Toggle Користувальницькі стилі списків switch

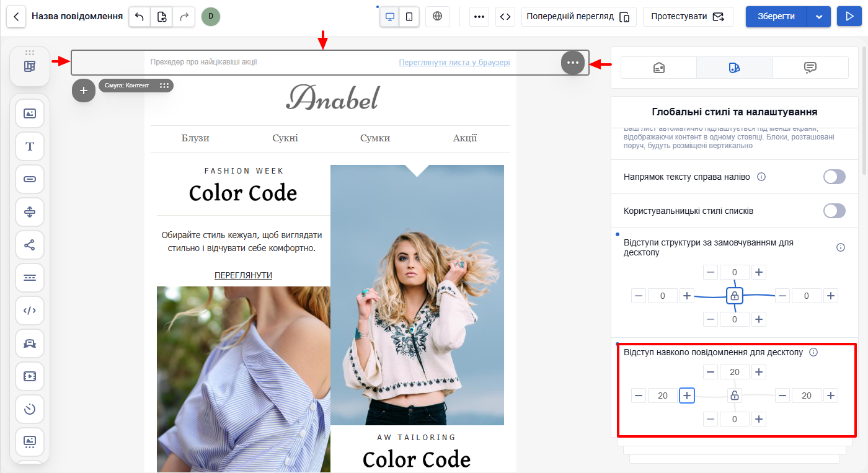835,211
